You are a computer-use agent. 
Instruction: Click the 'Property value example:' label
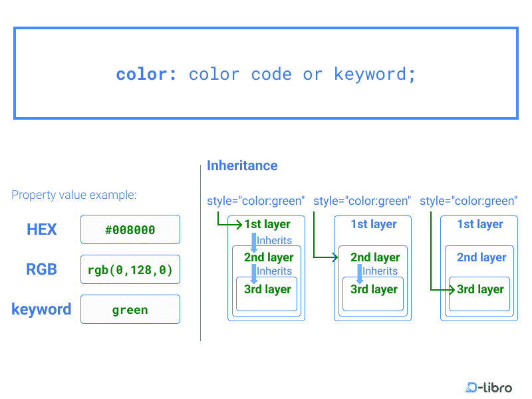74,195
